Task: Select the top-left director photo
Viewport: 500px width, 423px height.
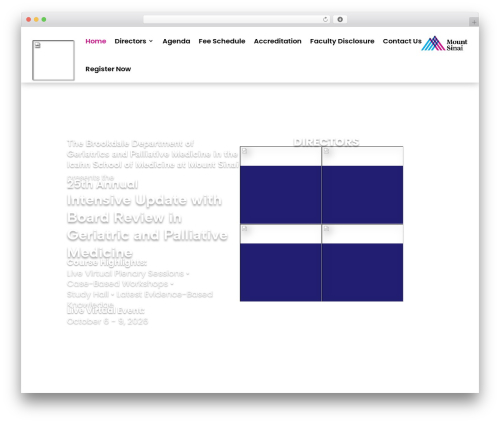Action: click(x=281, y=185)
